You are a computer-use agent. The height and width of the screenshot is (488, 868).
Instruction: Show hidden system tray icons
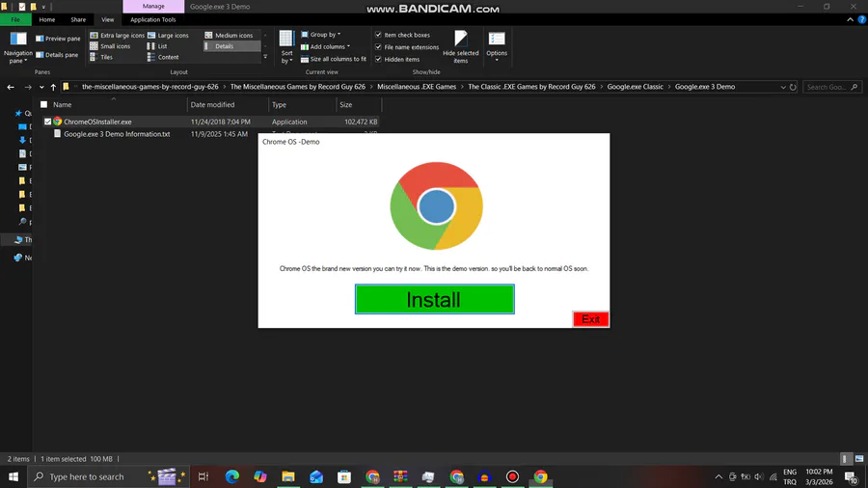tap(718, 476)
